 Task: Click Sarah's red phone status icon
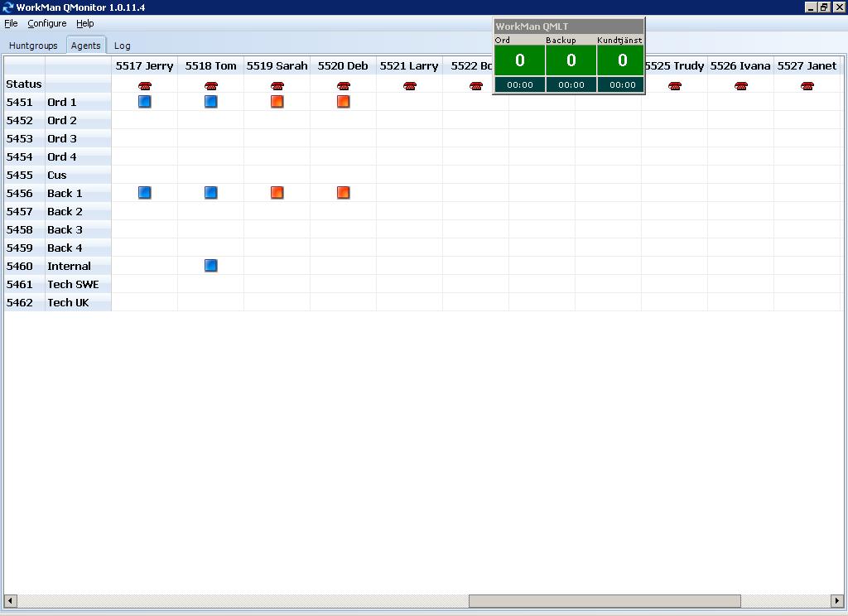pos(277,85)
